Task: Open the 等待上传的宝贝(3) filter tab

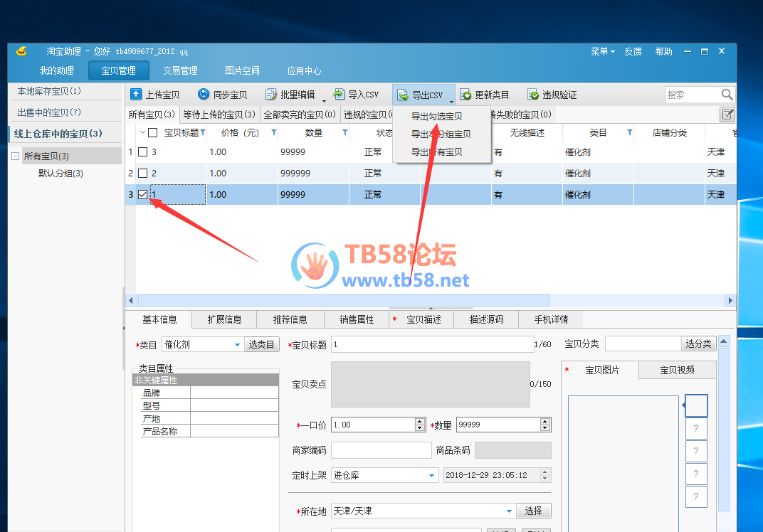Action: 219,115
